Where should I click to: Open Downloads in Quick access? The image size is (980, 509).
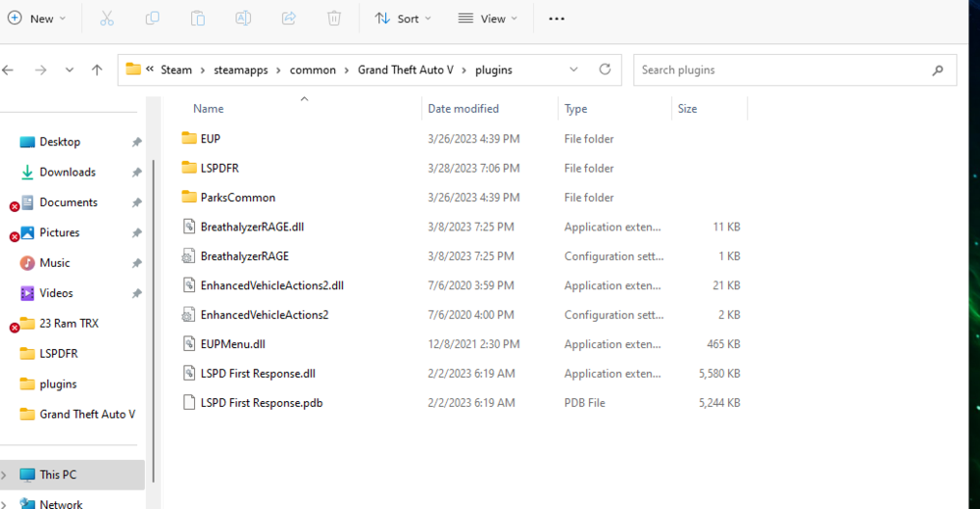[68, 172]
